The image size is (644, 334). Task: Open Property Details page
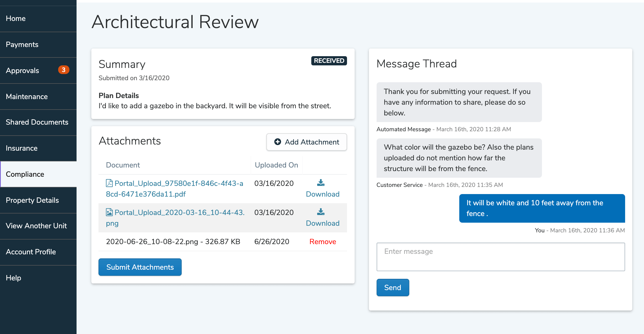point(32,200)
